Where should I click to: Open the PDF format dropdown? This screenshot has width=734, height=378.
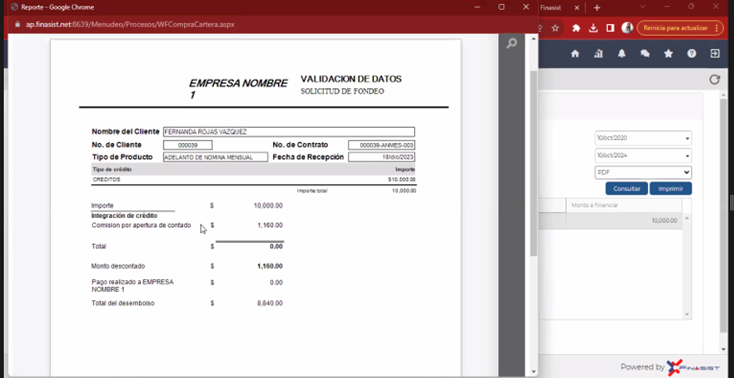643,172
